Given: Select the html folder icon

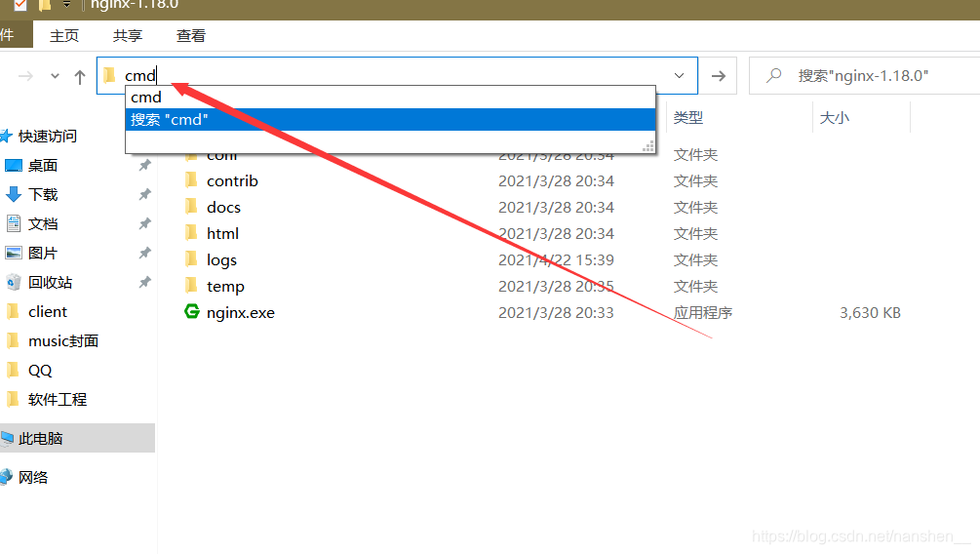Looking at the screenshot, I should (x=192, y=233).
